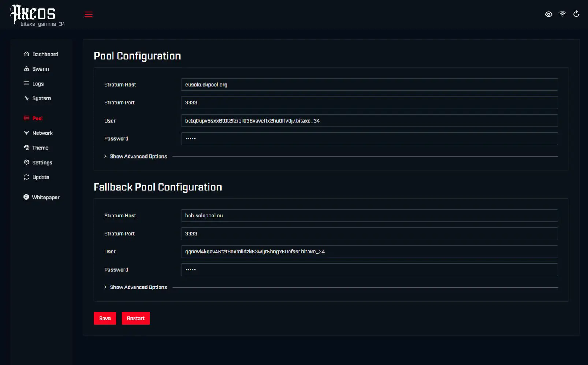This screenshot has width=588, height=365.
Task: Click the Whitepaper bitcoin icon
Action: pos(26,197)
